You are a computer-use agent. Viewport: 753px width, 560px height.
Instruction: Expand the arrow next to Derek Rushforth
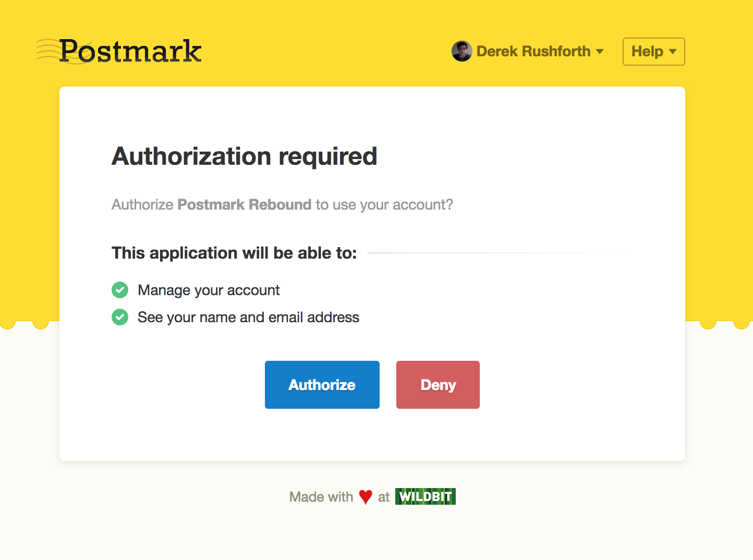tap(600, 52)
